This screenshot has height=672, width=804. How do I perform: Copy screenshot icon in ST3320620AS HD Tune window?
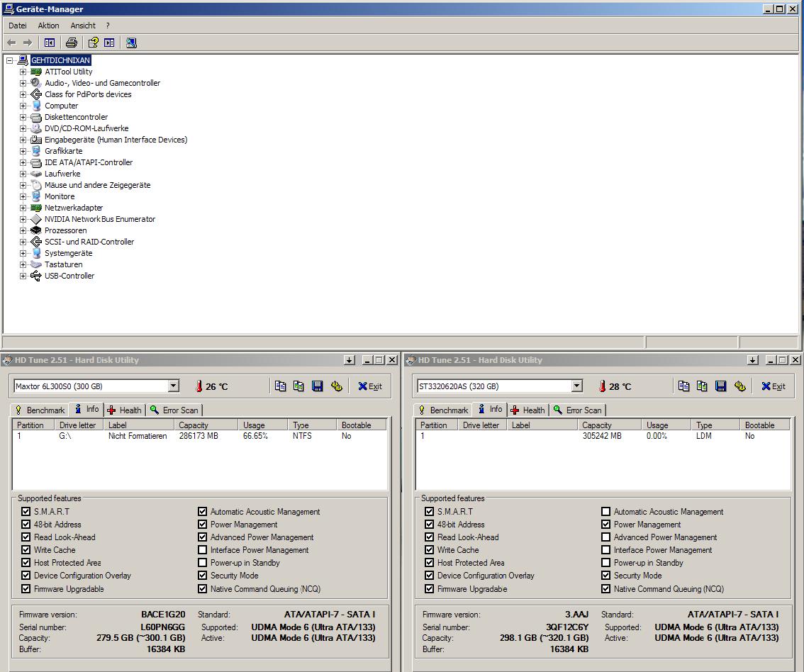click(x=702, y=386)
